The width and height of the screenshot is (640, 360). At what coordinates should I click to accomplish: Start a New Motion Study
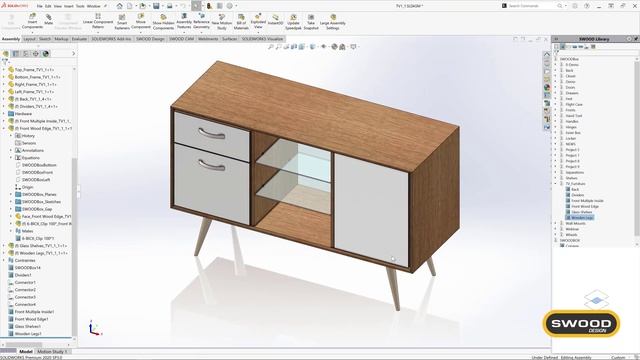click(222, 22)
